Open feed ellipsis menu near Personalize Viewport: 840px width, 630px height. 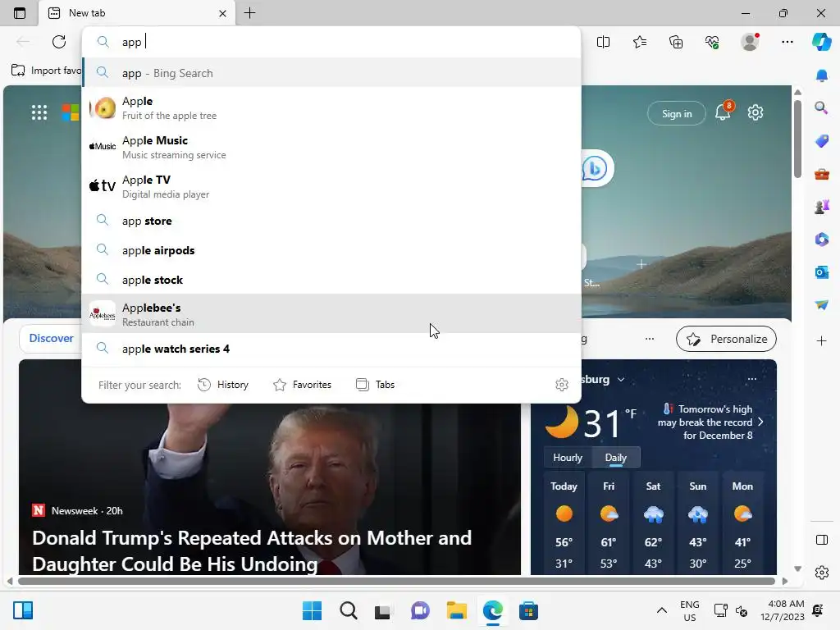click(650, 339)
